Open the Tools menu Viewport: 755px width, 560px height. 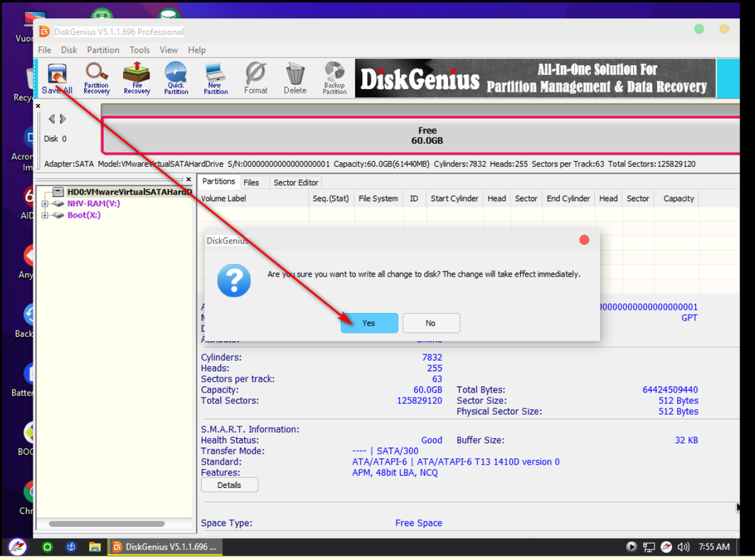[139, 50]
